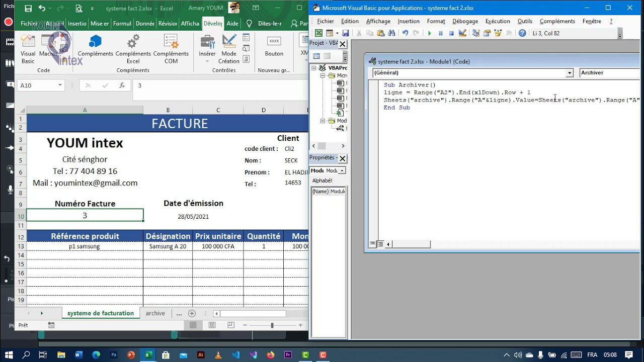Collapse the VBAProject tree node
644x362 pixels.
click(x=314, y=68)
